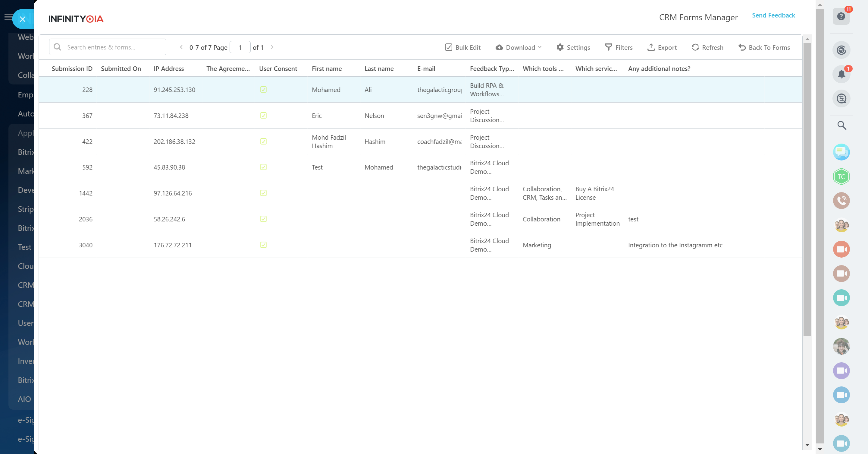Toggle User Consent checkbox for submission 228

coord(263,89)
